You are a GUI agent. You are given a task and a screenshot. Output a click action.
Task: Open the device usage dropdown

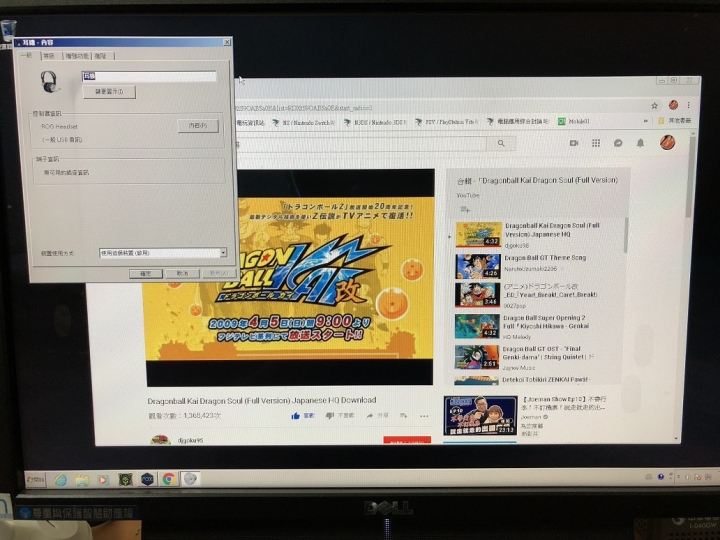pyautogui.click(x=163, y=253)
